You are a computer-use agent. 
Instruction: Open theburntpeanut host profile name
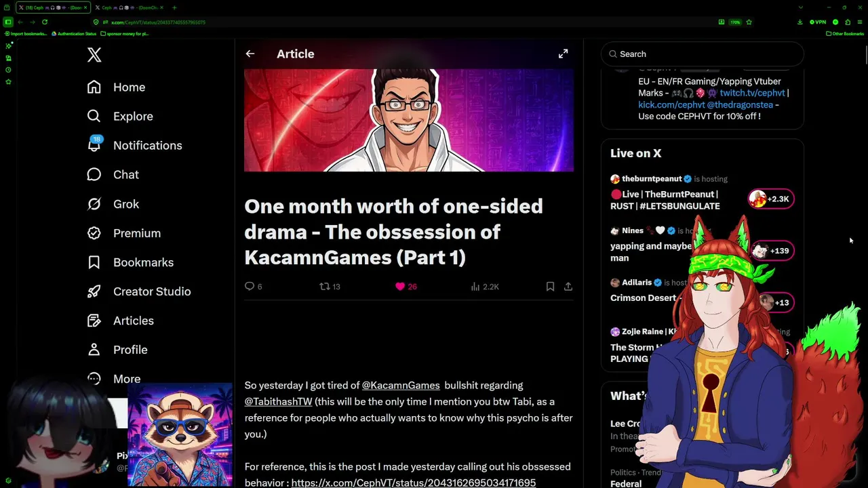652,179
